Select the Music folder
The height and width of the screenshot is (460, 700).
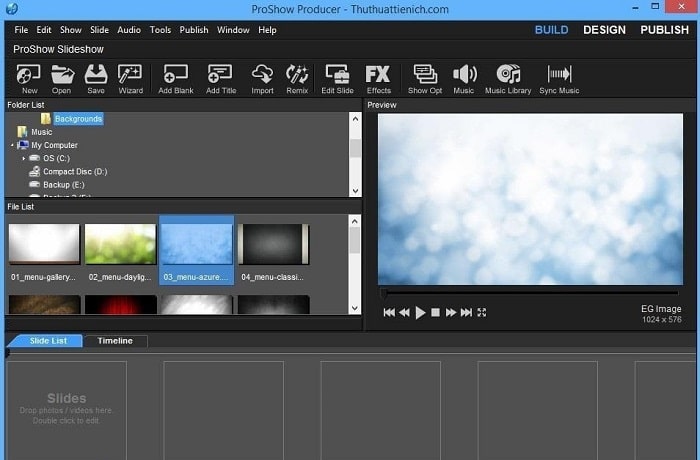pos(42,132)
